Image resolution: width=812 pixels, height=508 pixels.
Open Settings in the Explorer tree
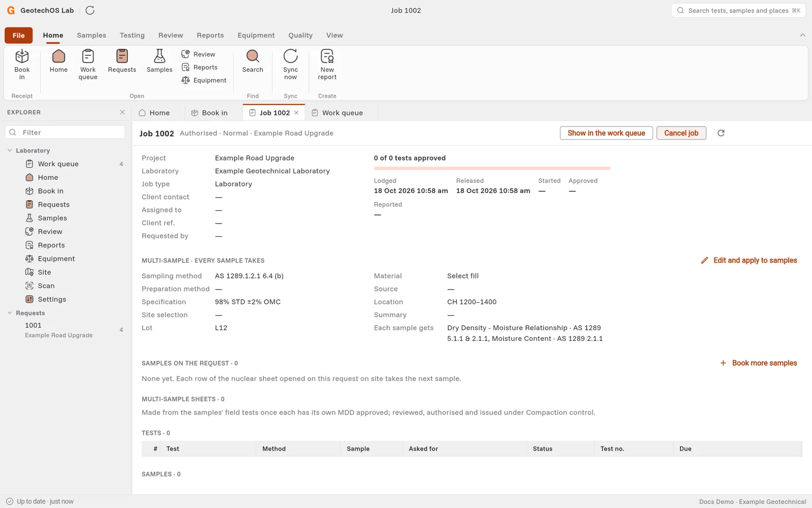coord(65,299)
